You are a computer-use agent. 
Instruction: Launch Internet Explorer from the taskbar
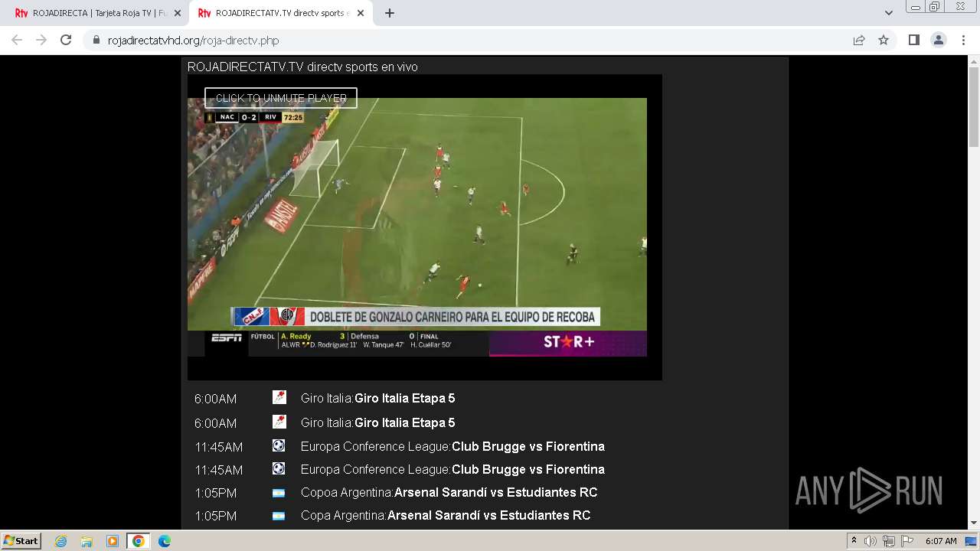pyautogui.click(x=61, y=541)
